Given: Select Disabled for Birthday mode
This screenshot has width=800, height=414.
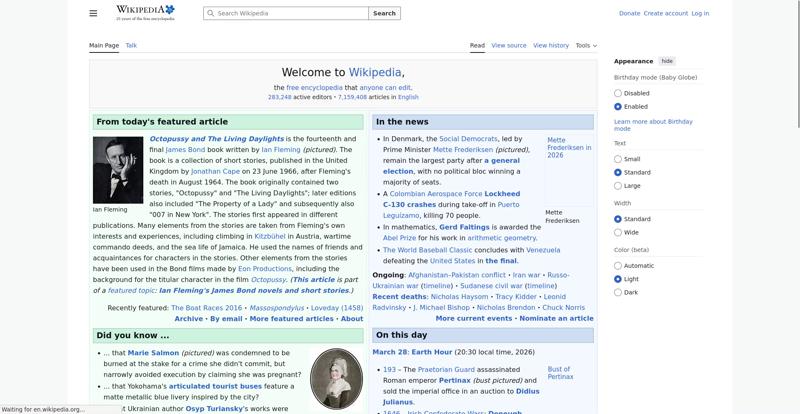Looking at the screenshot, I should (x=618, y=93).
